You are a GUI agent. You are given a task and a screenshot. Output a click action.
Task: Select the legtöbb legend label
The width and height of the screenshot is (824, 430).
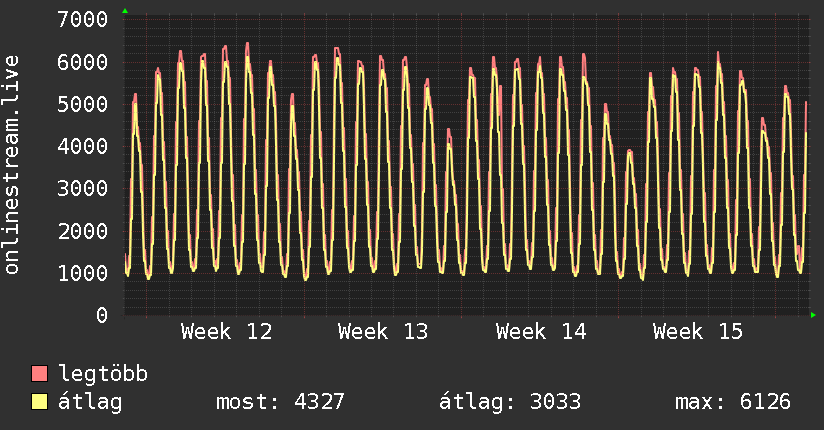[104, 375]
